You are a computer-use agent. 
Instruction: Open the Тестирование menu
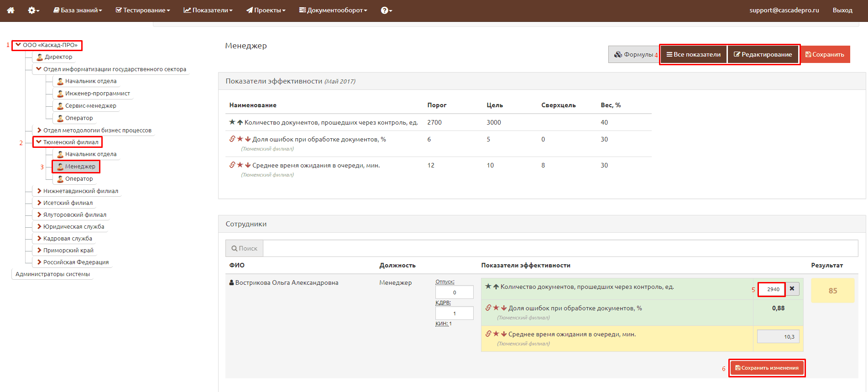click(142, 10)
